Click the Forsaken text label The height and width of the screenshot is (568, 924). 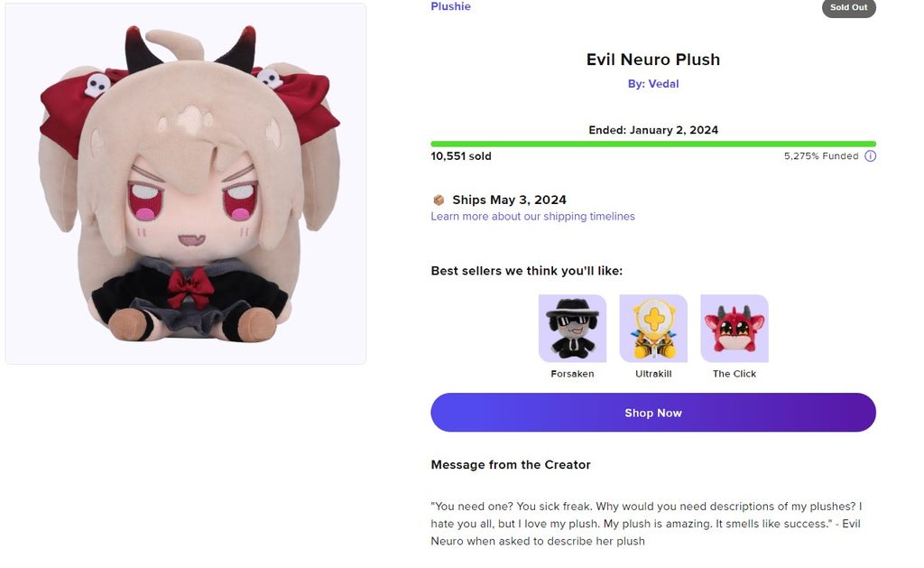572,374
